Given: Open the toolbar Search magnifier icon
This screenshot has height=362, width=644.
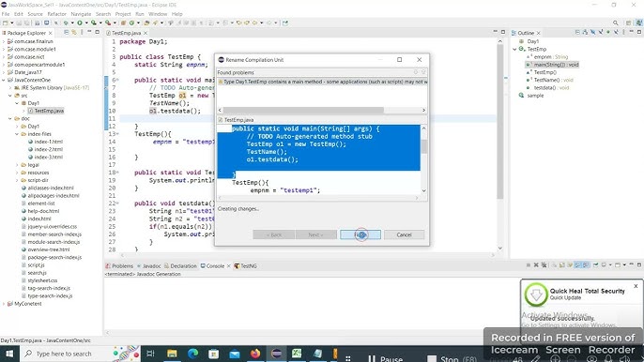Looking at the screenshot, I should point(615,23).
